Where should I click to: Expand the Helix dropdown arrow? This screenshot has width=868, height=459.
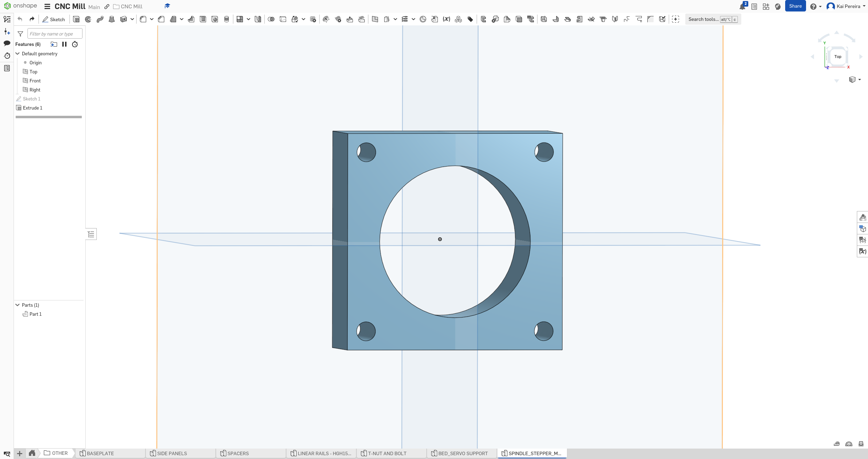tap(413, 19)
